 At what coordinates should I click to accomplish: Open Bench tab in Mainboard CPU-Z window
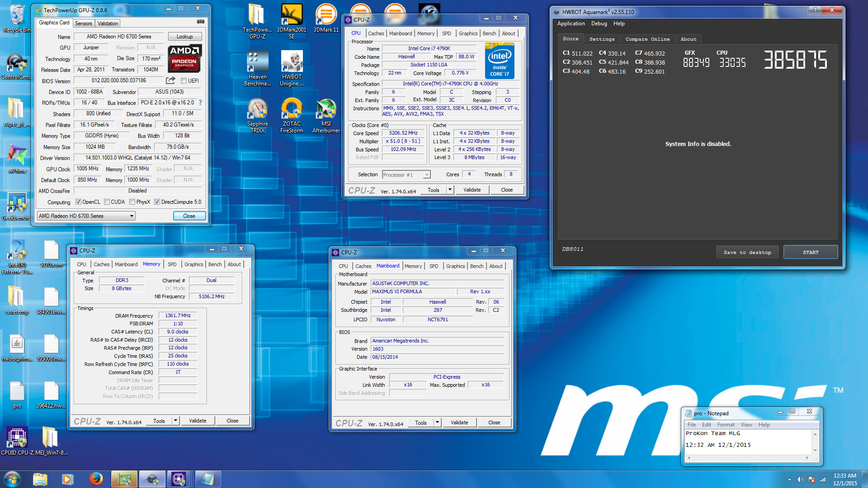tap(476, 266)
